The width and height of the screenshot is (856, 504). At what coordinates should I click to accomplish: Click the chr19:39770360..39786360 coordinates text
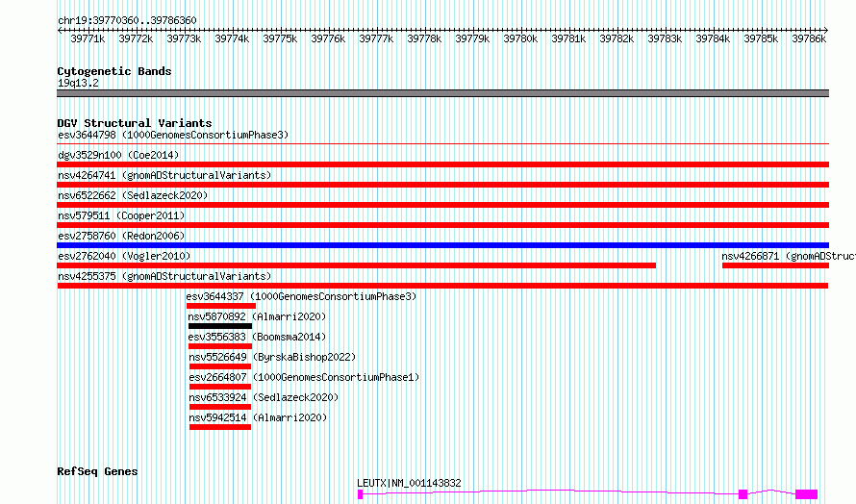pyautogui.click(x=127, y=20)
